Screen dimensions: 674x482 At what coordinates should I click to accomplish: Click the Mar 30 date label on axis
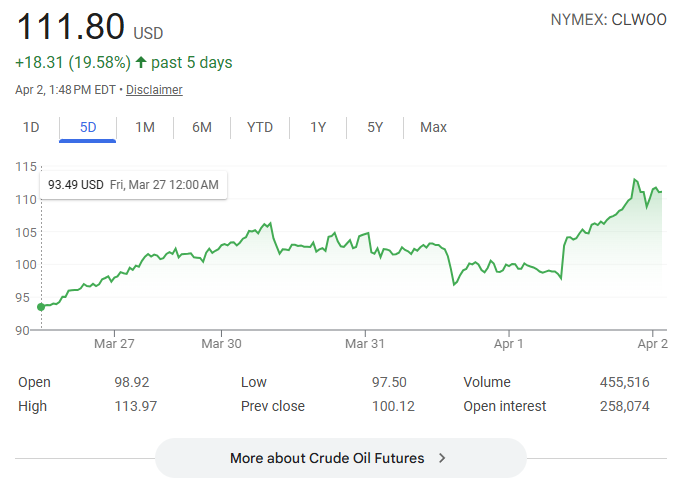point(222,343)
